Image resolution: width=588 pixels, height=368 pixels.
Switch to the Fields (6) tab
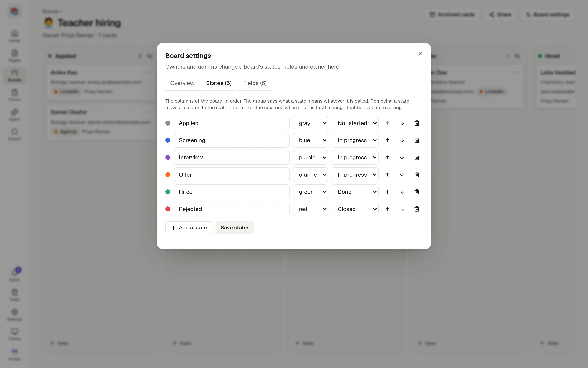point(255,83)
